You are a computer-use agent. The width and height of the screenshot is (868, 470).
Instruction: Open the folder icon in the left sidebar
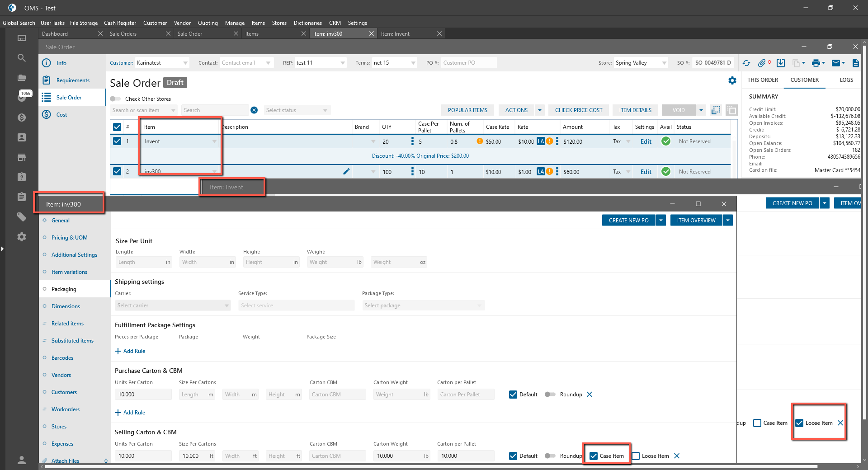tap(21, 78)
